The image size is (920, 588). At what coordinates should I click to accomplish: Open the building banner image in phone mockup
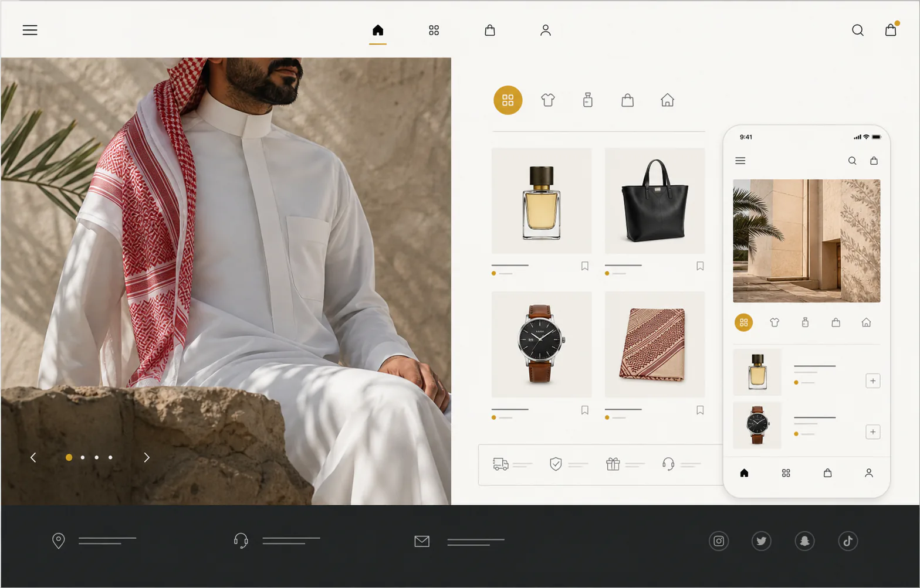pyautogui.click(x=807, y=241)
